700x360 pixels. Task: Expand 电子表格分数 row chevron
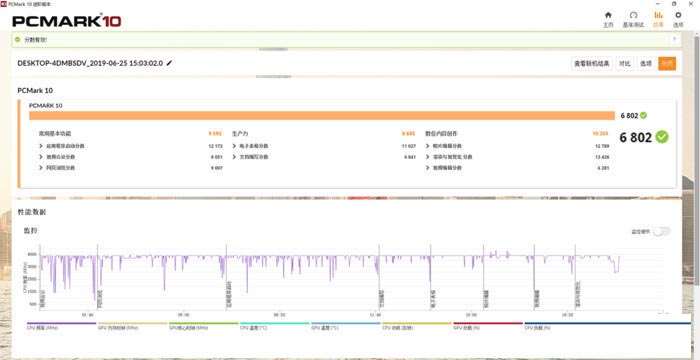point(234,146)
